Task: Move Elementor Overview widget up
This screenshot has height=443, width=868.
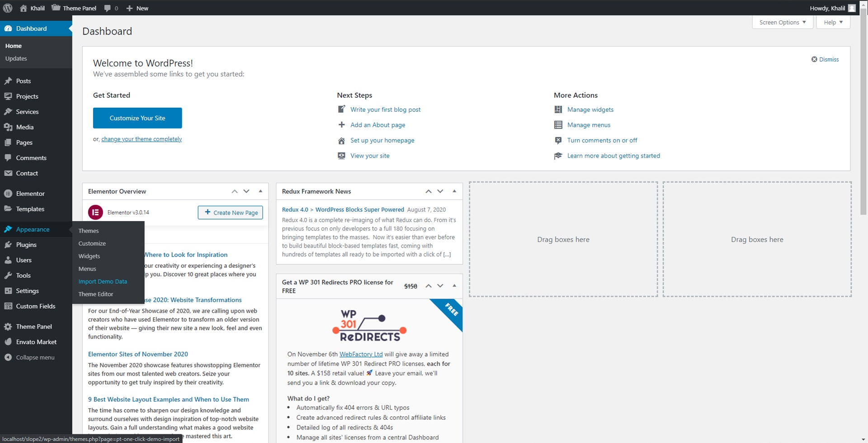Action: tap(235, 191)
